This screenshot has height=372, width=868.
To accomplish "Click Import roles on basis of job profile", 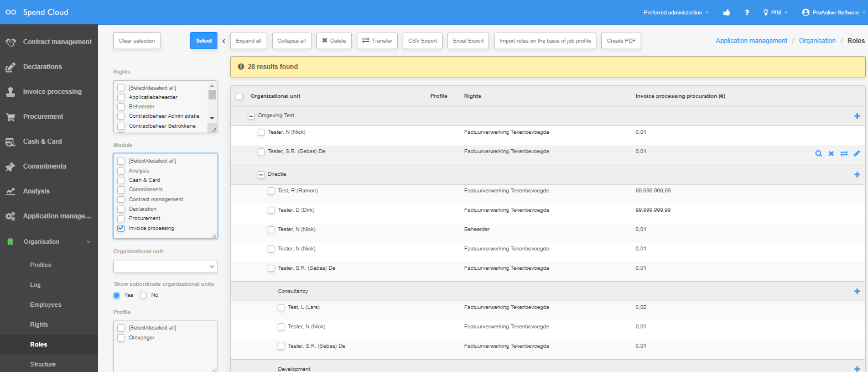I will coord(545,41).
